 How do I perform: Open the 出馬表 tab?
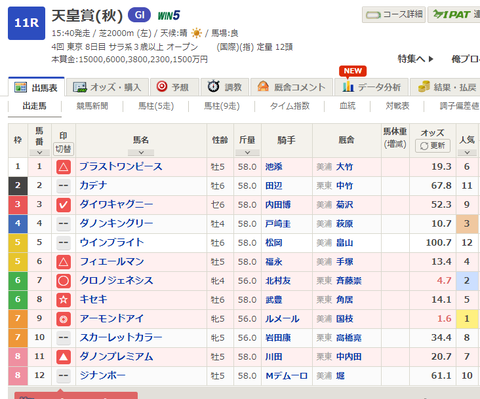(x=36, y=87)
